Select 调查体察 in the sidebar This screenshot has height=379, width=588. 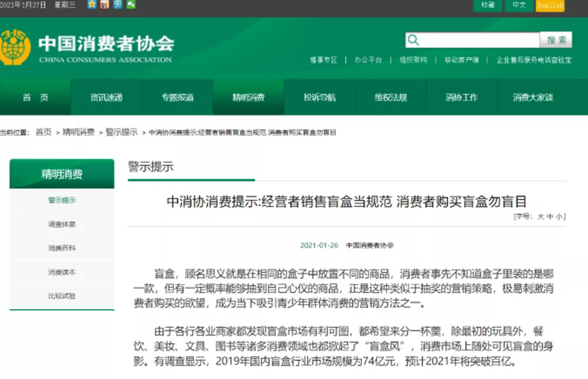click(x=62, y=225)
